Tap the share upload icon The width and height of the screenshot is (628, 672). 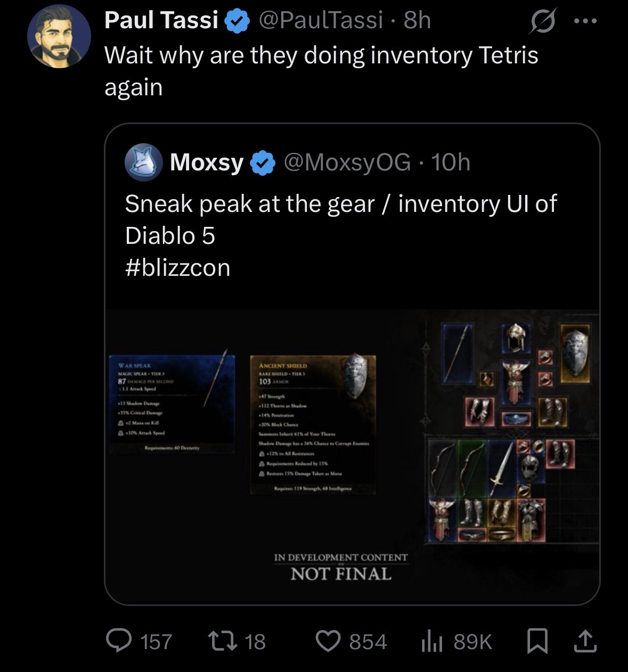click(585, 641)
